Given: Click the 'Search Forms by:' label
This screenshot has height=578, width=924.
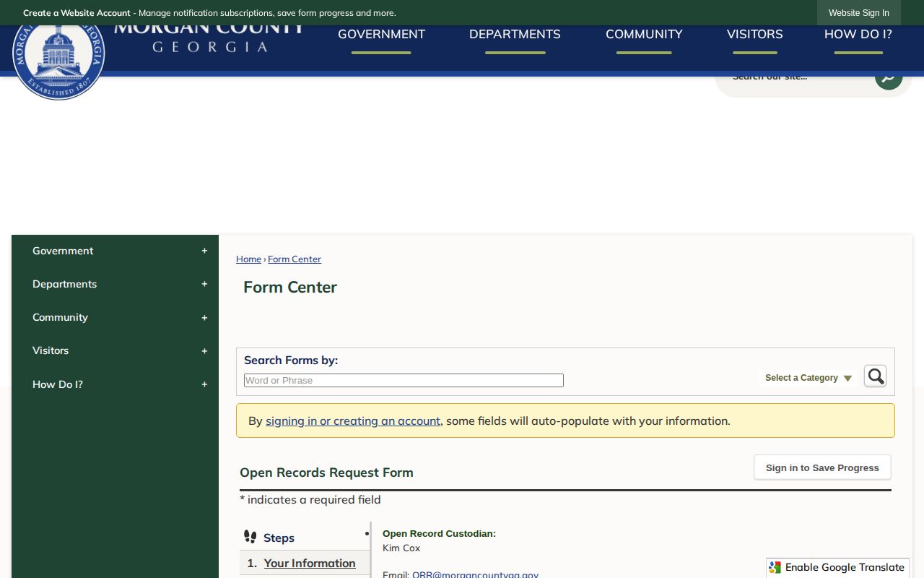Looking at the screenshot, I should tap(291, 361).
